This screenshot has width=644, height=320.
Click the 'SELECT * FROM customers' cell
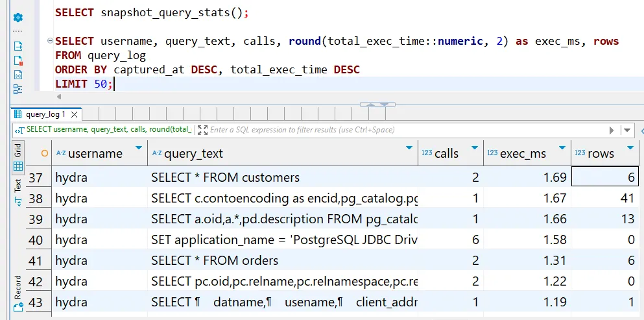[283, 177]
